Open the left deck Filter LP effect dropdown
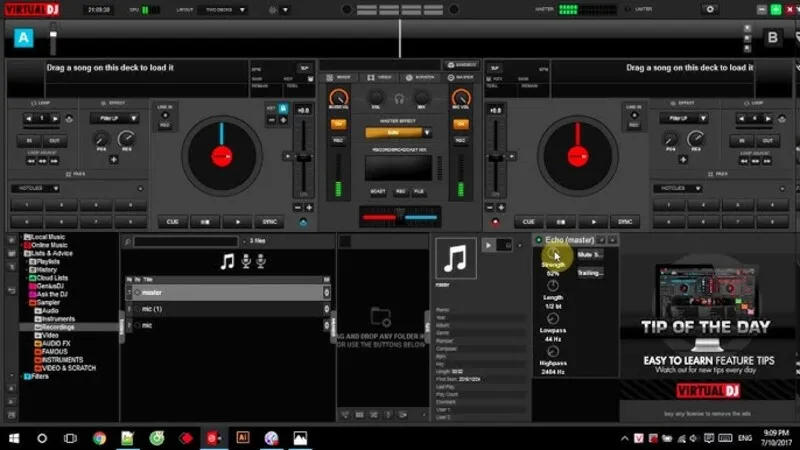The height and width of the screenshot is (450, 800). [x=114, y=118]
